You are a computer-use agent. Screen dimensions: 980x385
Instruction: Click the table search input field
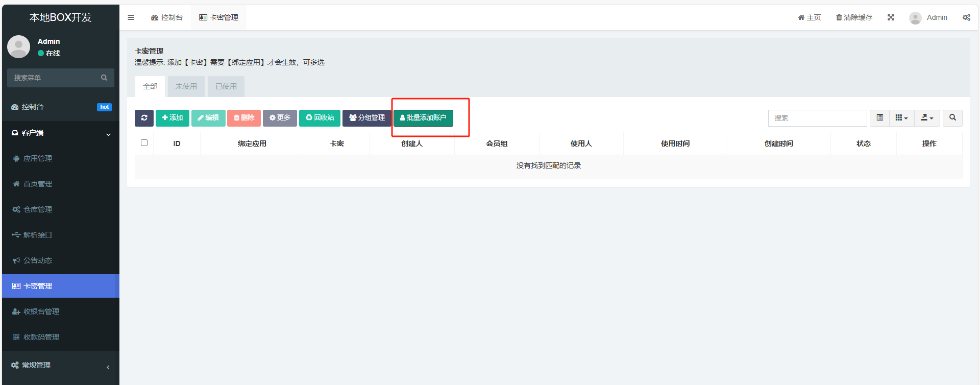(x=817, y=118)
